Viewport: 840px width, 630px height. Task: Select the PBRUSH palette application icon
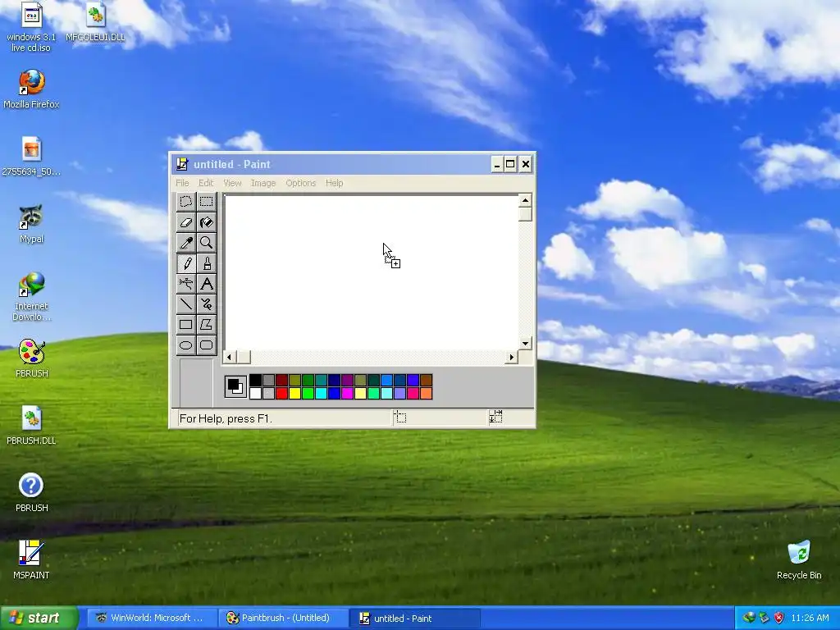point(32,358)
